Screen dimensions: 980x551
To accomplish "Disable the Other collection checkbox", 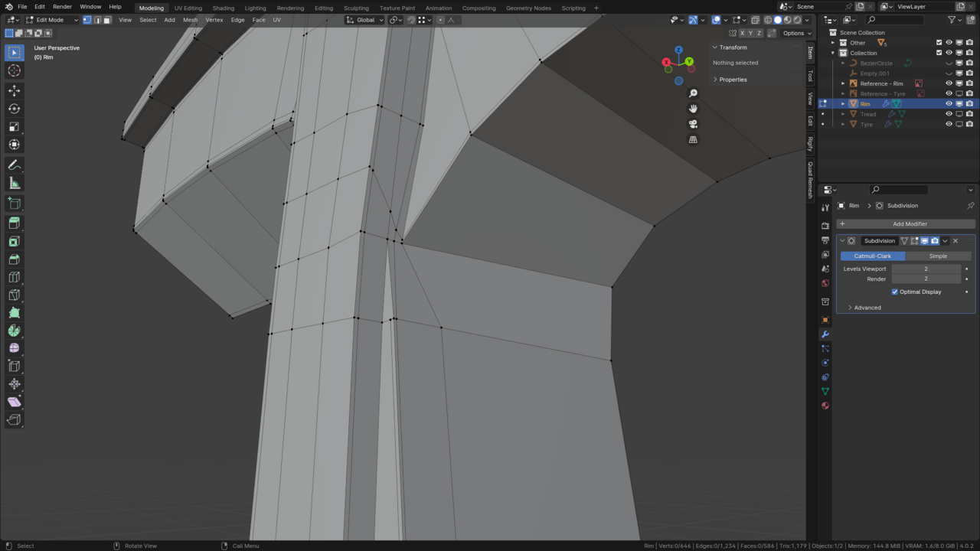I will tap(939, 43).
